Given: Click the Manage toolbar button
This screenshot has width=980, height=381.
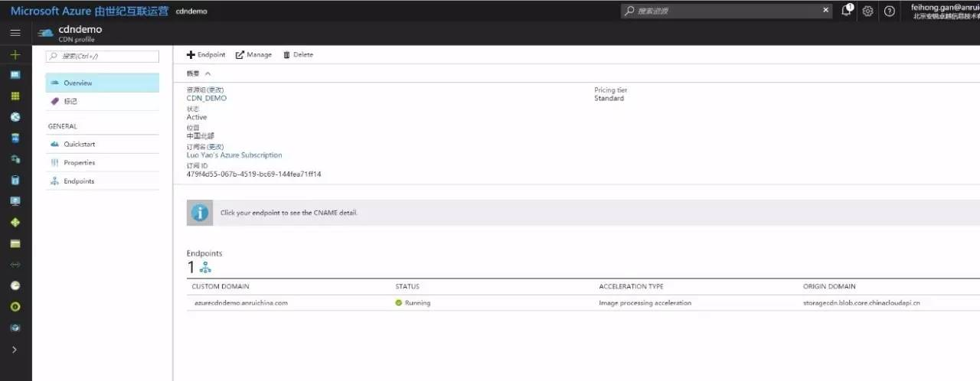Looking at the screenshot, I should coord(253,54).
